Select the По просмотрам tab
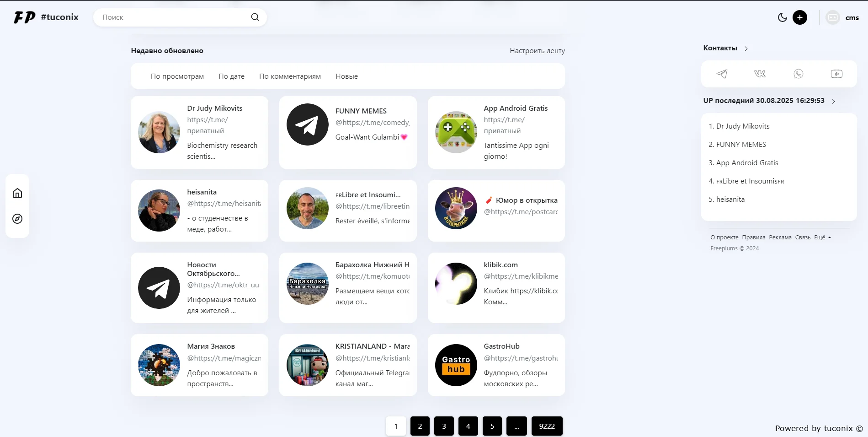 [x=177, y=76]
